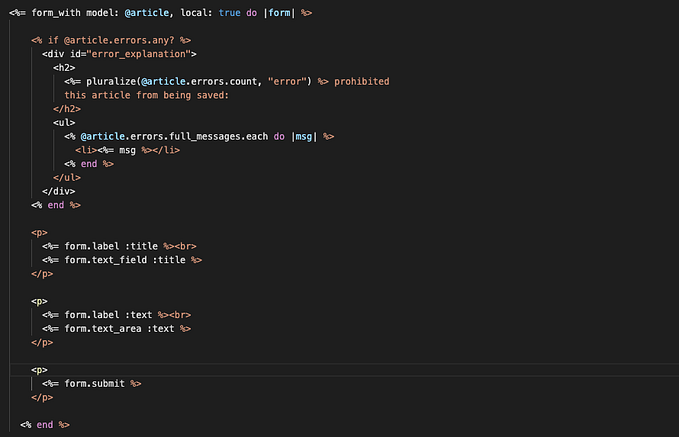Click 'this article from being saved:' text
Screen dimensions: 679x437
click(x=146, y=95)
